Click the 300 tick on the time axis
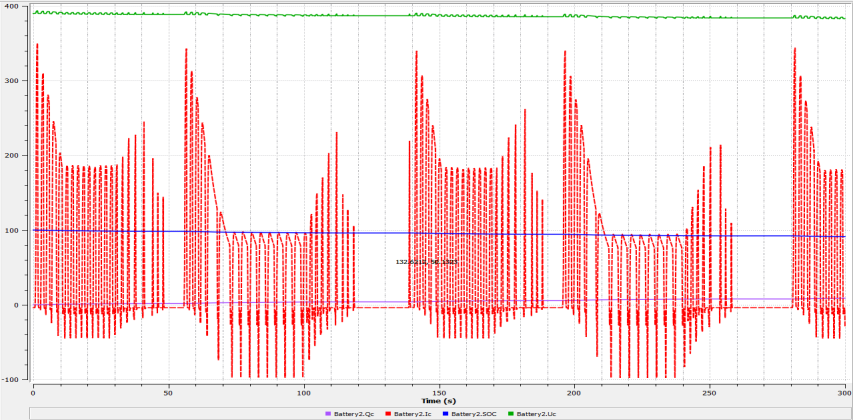Viewport: 853px width, 420px height. [843, 393]
